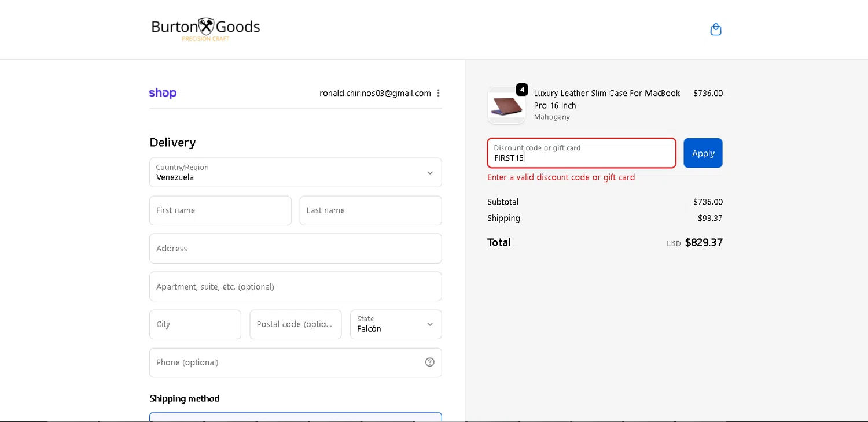Click the product line price $736.00

click(x=708, y=93)
